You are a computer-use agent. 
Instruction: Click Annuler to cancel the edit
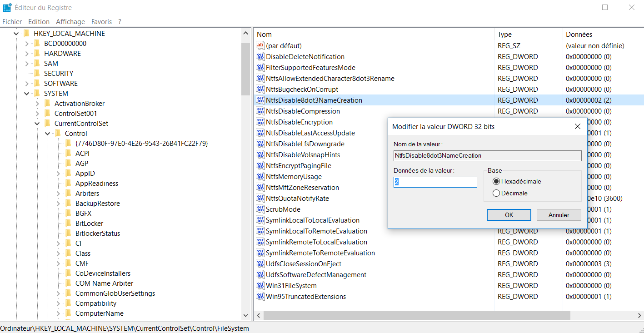point(559,215)
